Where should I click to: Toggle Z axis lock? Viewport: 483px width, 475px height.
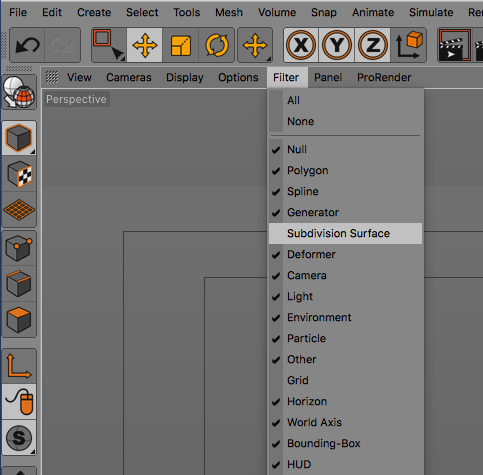tap(373, 45)
